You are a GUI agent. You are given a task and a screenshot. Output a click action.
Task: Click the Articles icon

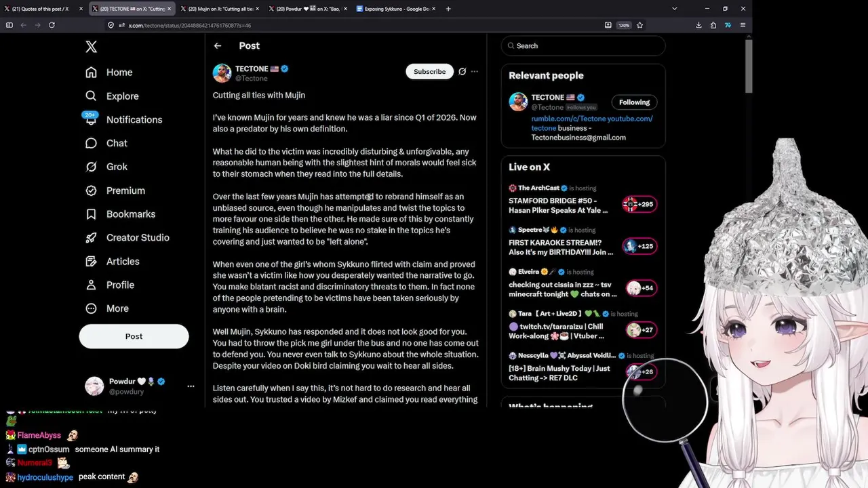(x=91, y=262)
